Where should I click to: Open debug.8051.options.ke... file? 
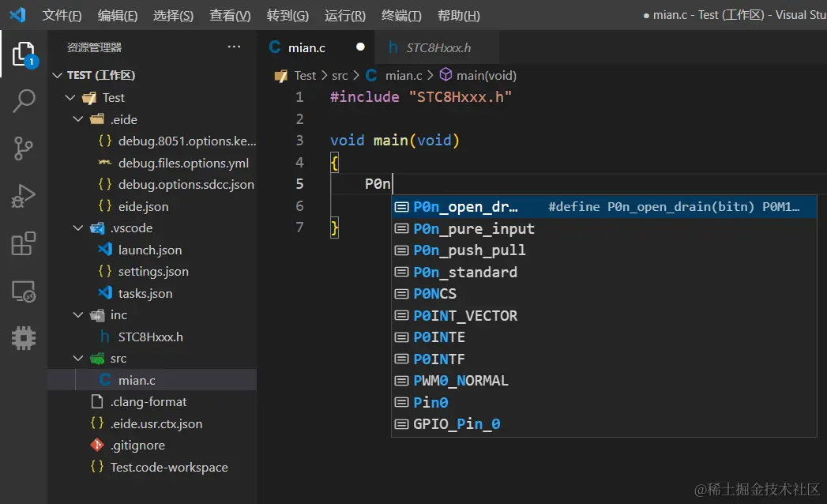click(152, 141)
